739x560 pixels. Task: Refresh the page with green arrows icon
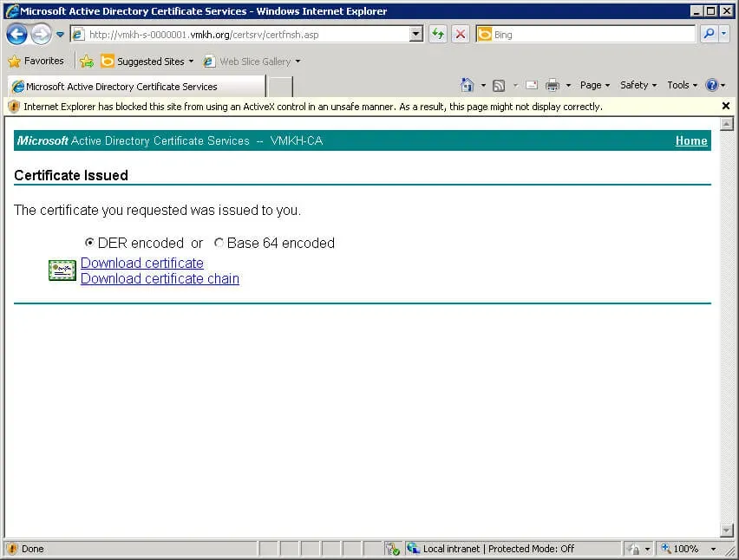[x=438, y=35]
